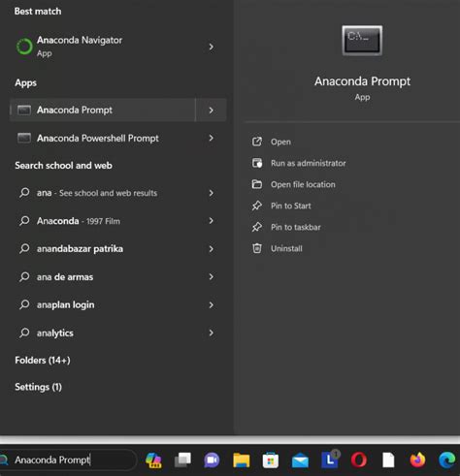
Task: Choose Uninstall option
Action: tap(286, 248)
